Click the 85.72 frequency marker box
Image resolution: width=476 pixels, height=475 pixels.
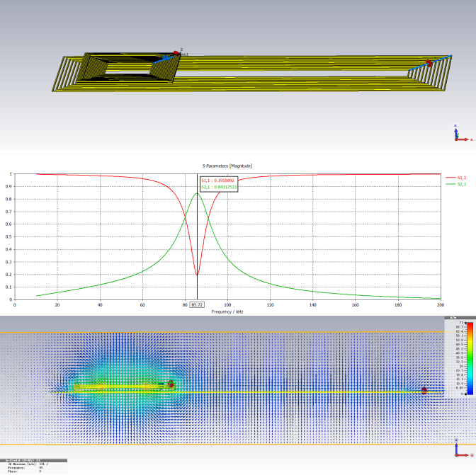click(x=197, y=305)
